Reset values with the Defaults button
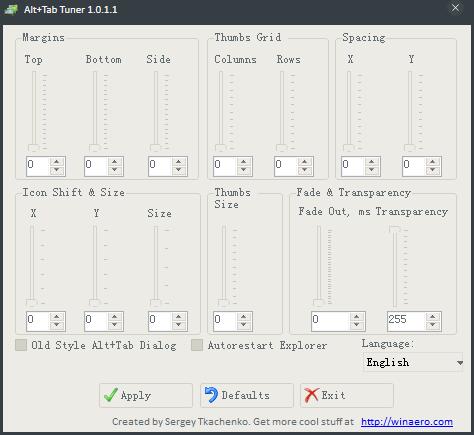 tap(247, 395)
